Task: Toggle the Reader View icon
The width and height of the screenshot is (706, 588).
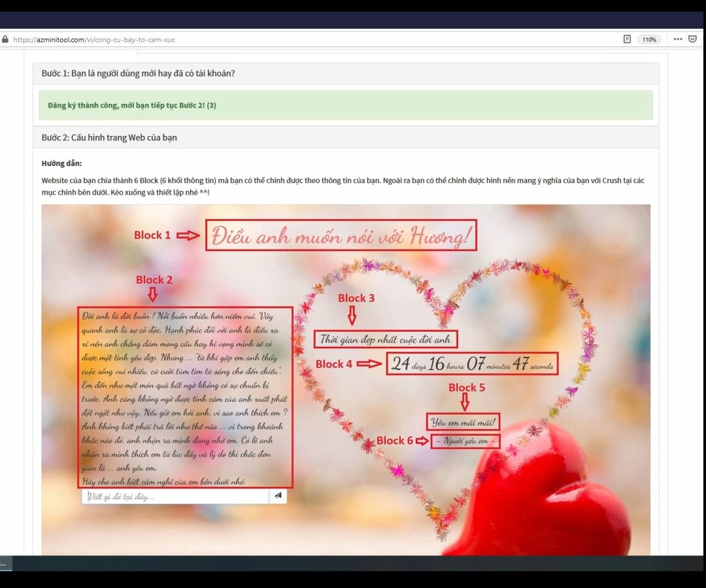Action: point(627,39)
